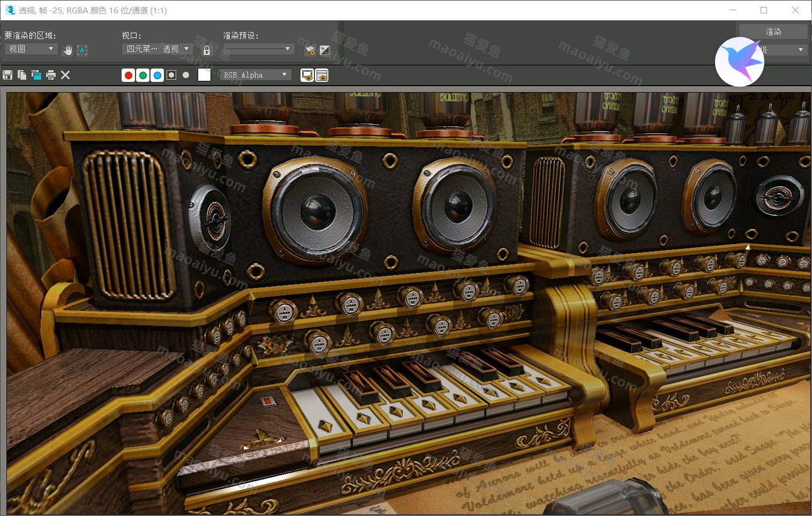Open the 要渲染的区域 dropdown showing 视图

coord(31,49)
